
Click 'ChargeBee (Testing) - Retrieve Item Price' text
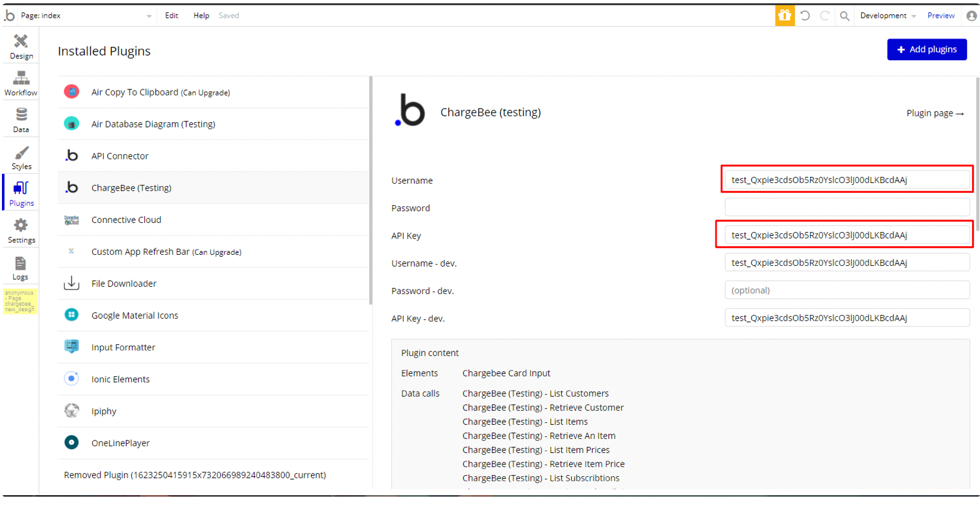[544, 464]
